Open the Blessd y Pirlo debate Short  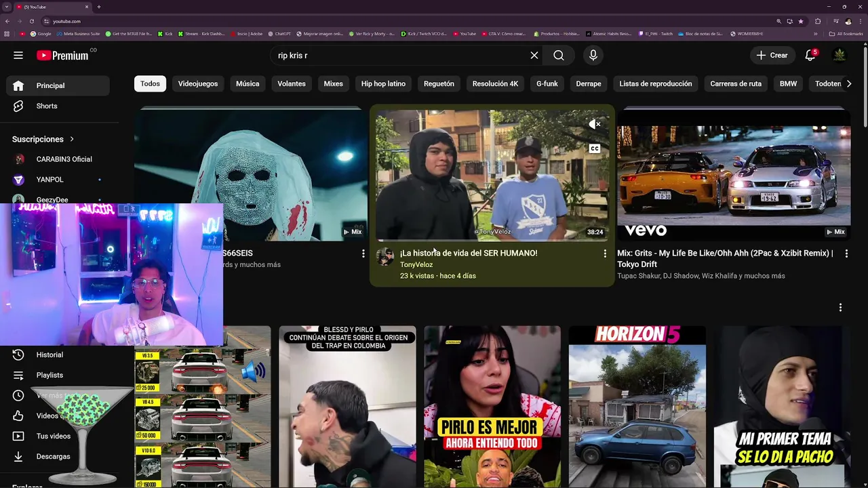[347, 407]
